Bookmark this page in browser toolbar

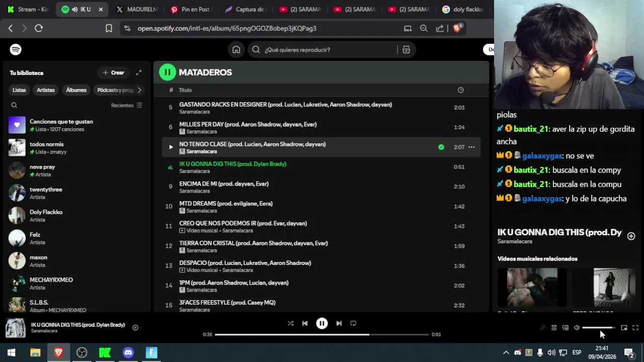point(109,28)
